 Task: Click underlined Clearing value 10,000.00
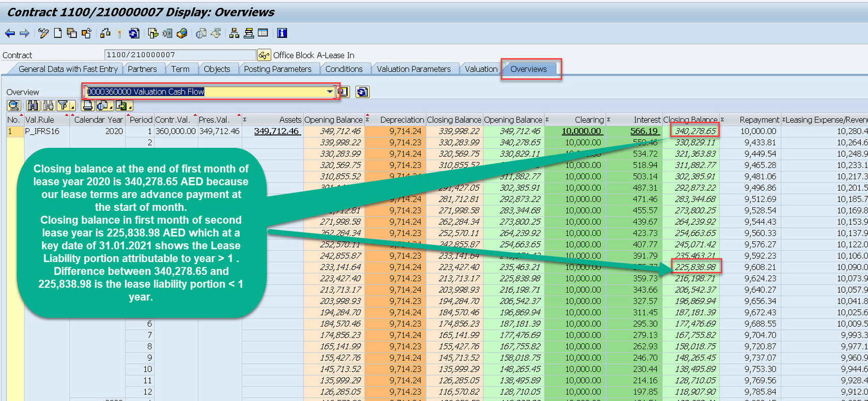click(582, 131)
